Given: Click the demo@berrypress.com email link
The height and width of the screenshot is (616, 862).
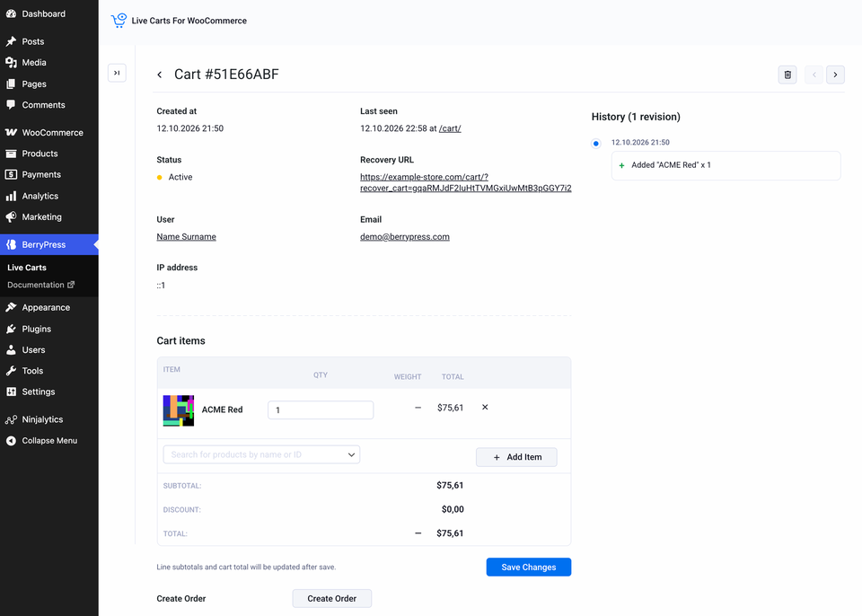Looking at the screenshot, I should [405, 236].
